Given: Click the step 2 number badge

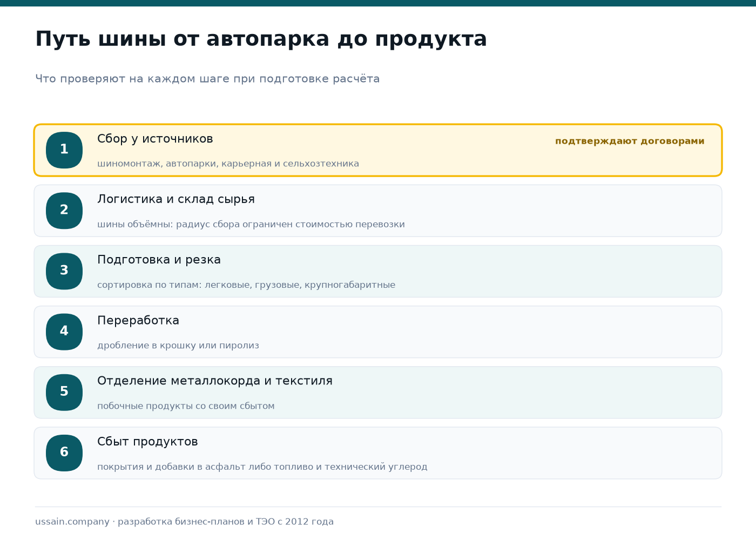Looking at the screenshot, I should click(x=64, y=211).
